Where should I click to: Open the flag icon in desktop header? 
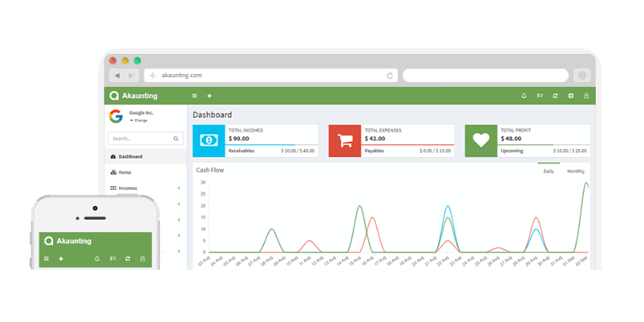539,96
